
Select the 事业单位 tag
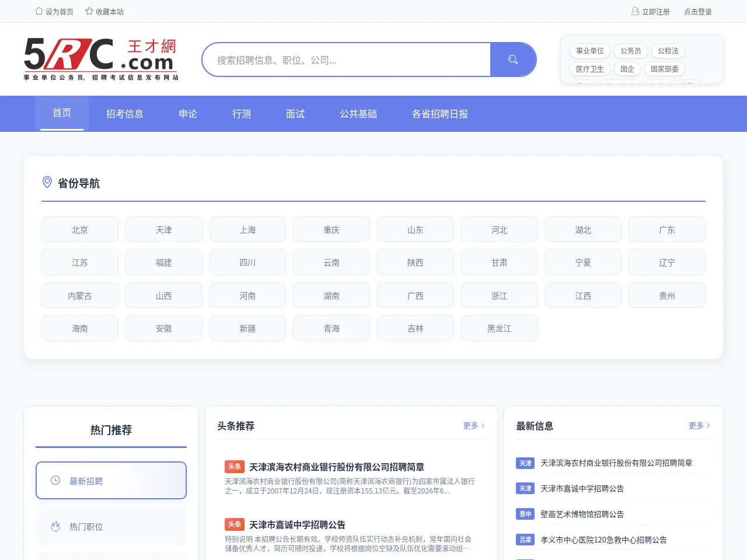tap(590, 51)
